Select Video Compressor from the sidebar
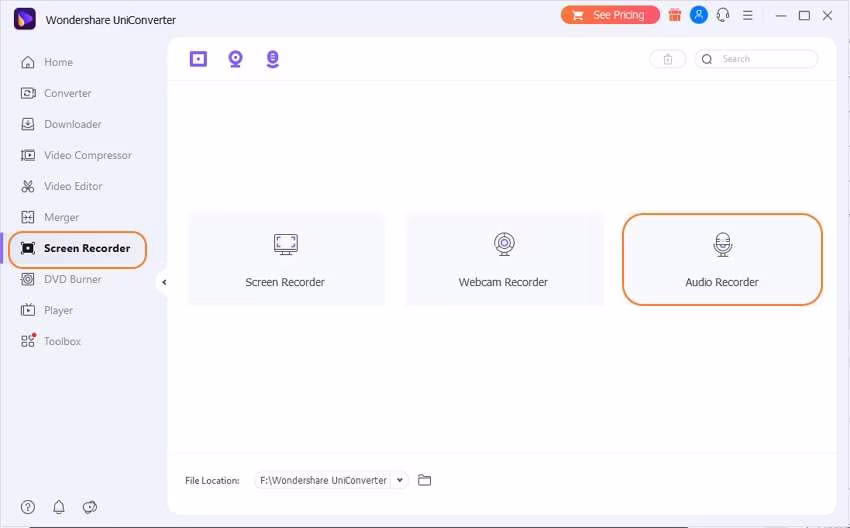 pyautogui.click(x=76, y=155)
